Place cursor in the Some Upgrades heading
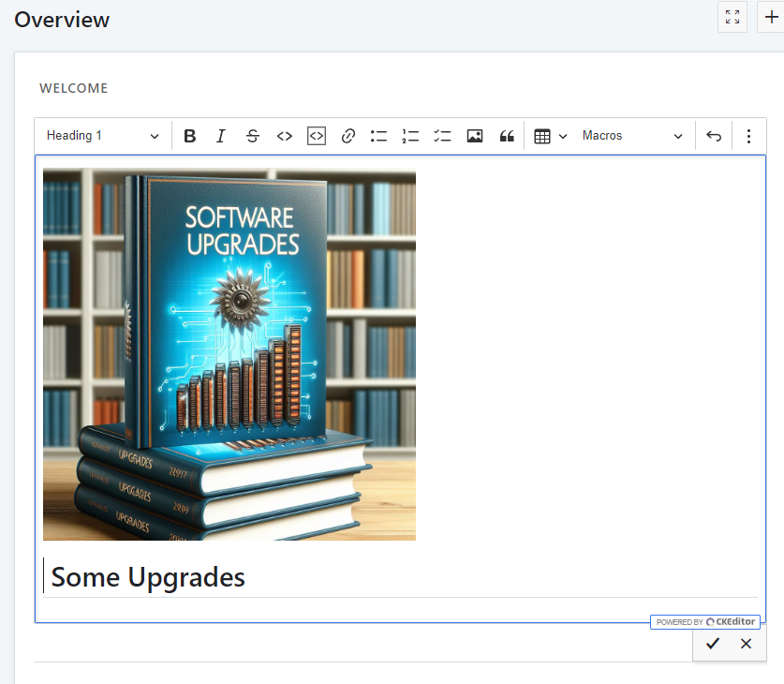This screenshot has width=784, height=684. coord(148,577)
